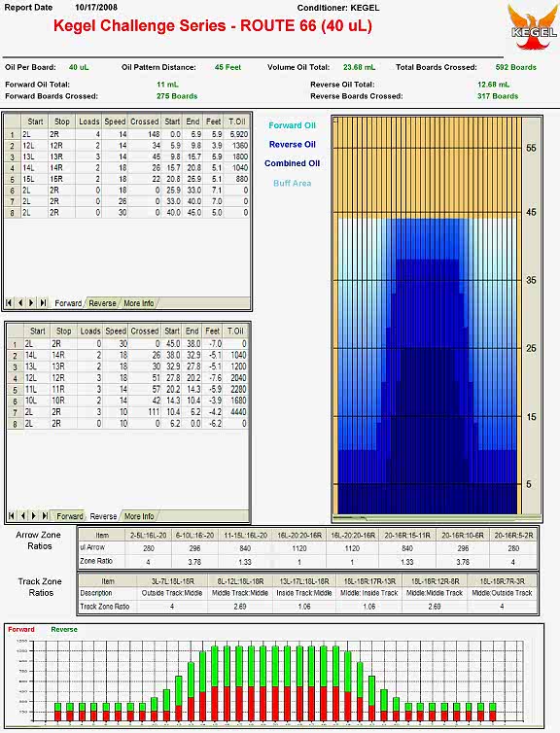Click the 11L start cell in reverse row 5
The height and width of the screenshot is (733, 560).
[x=36, y=390]
